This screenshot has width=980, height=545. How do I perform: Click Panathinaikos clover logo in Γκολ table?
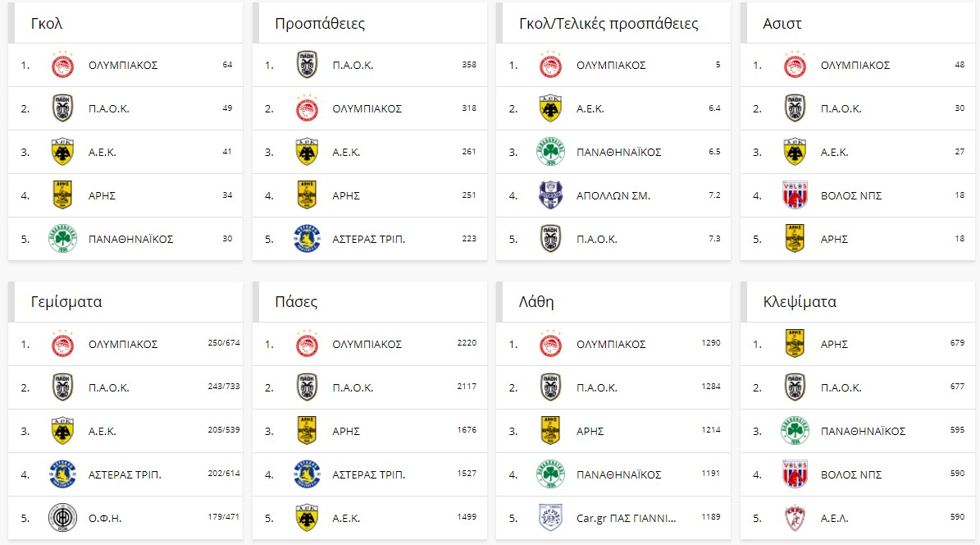[62, 238]
